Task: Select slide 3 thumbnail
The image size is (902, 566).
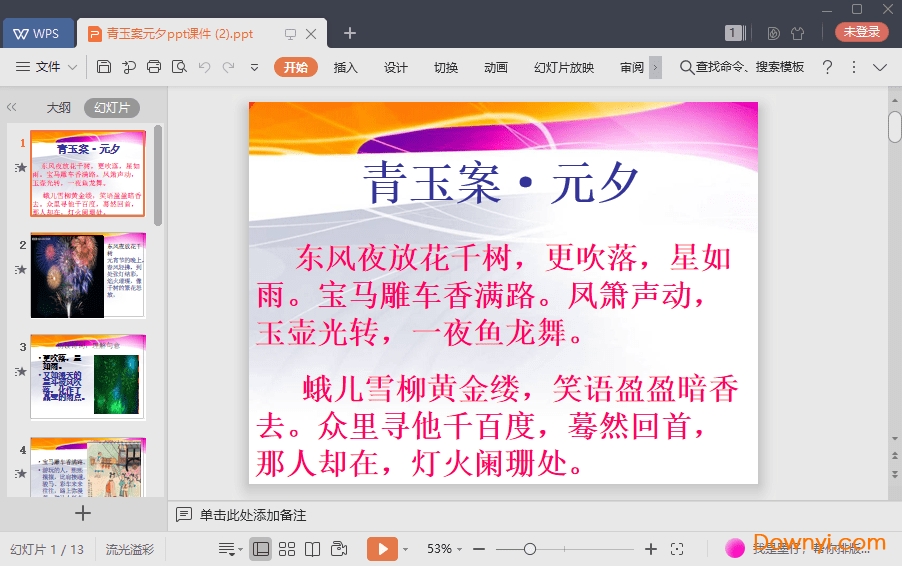Action: [x=88, y=377]
